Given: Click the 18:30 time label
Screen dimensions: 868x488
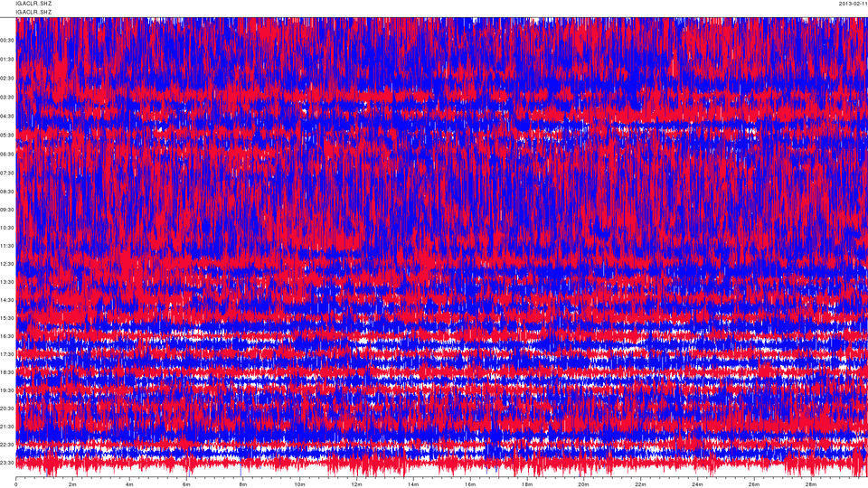Looking at the screenshot, I should point(7,373).
